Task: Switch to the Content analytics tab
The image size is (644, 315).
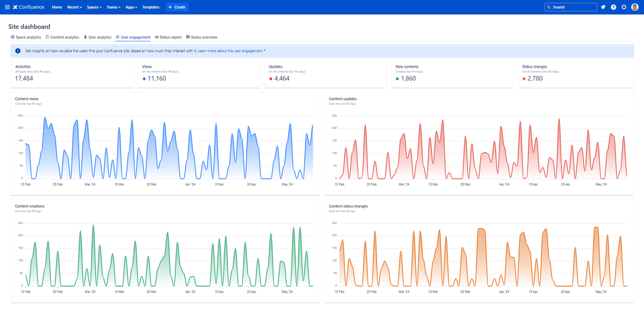Action: (x=63, y=37)
